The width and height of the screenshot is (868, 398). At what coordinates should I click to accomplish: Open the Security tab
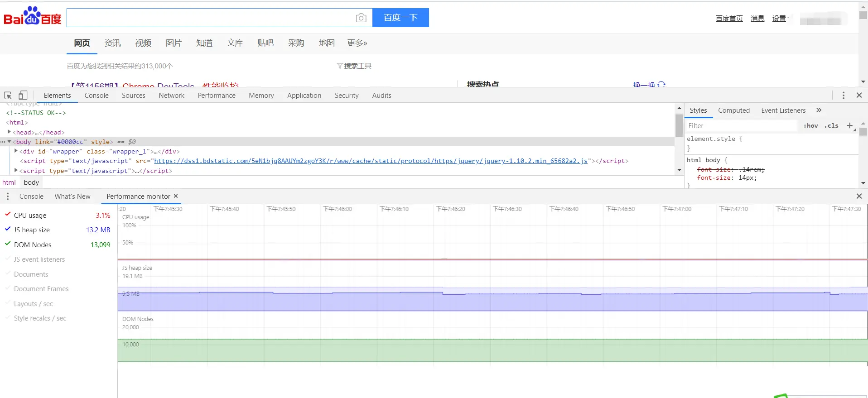coord(347,95)
